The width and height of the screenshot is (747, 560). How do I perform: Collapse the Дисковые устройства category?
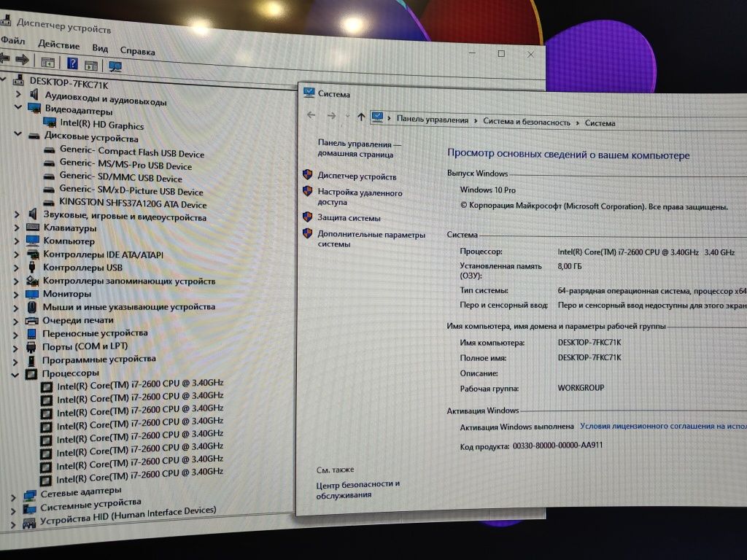18,134
